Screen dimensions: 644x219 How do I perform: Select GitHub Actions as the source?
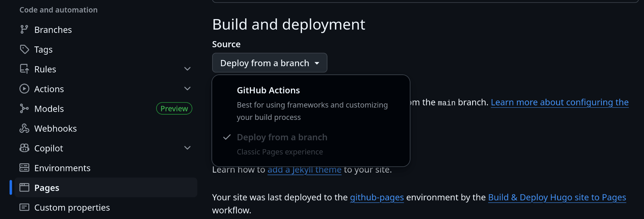(x=311, y=103)
